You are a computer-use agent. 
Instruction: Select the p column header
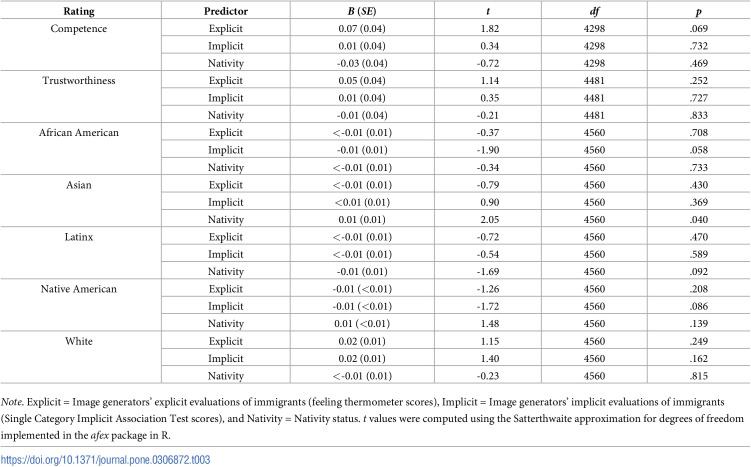click(699, 12)
